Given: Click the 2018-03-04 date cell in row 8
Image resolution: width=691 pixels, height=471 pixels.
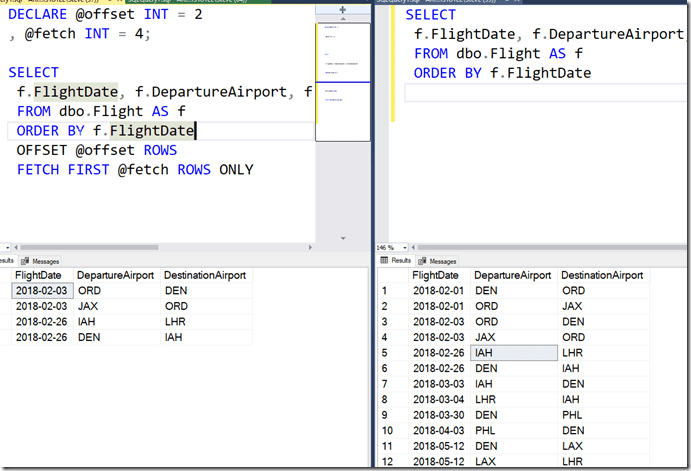Looking at the screenshot, I should (439, 400).
